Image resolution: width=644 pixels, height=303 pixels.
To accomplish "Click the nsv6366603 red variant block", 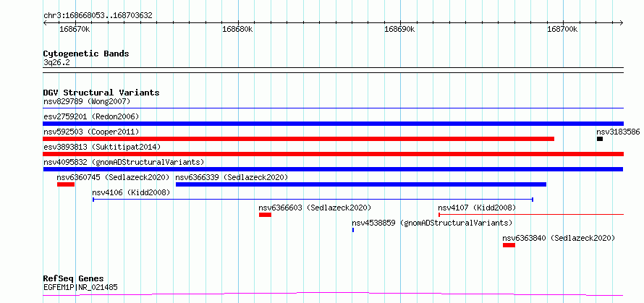I will pyautogui.click(x=265, y=215).
